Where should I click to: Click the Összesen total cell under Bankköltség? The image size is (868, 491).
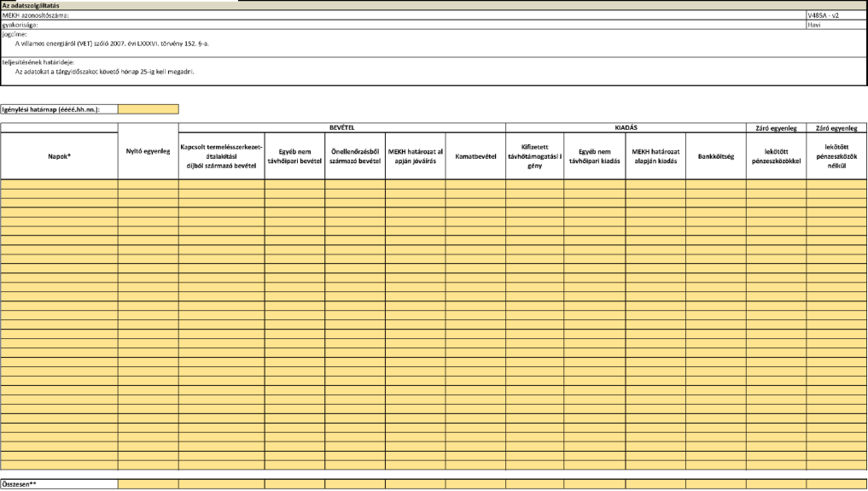tap(715, 484)
